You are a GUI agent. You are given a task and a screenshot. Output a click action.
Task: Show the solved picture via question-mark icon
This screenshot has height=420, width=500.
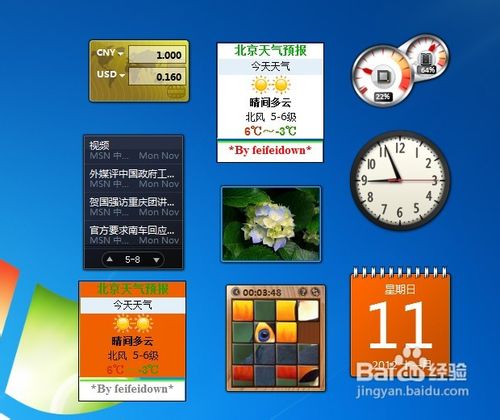303,292
